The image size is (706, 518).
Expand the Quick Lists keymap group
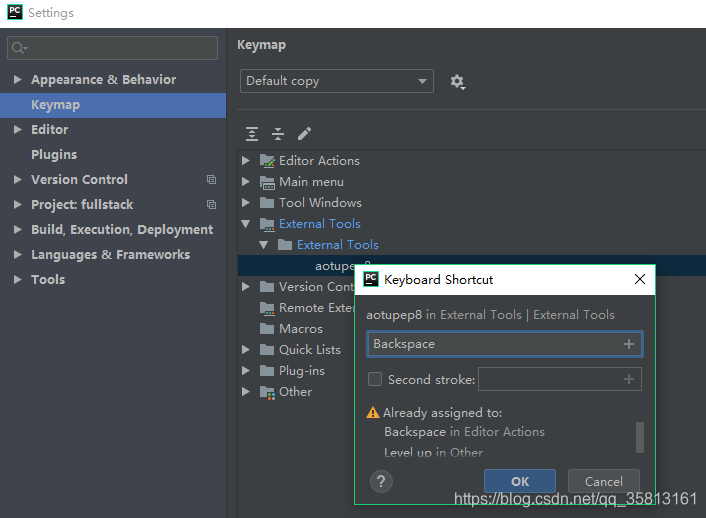[246, 350]
